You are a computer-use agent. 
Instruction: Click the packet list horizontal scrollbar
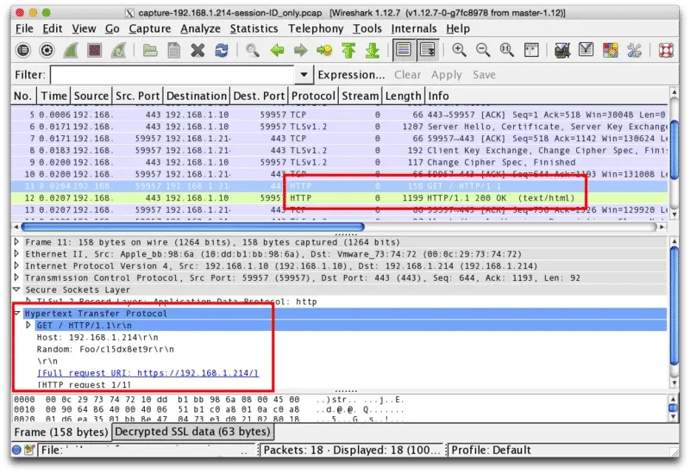[300, 227]
